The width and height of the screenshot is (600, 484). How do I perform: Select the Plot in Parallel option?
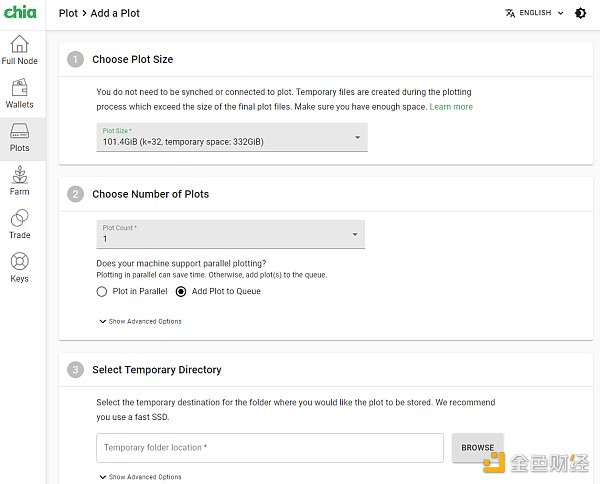point(102,292)
